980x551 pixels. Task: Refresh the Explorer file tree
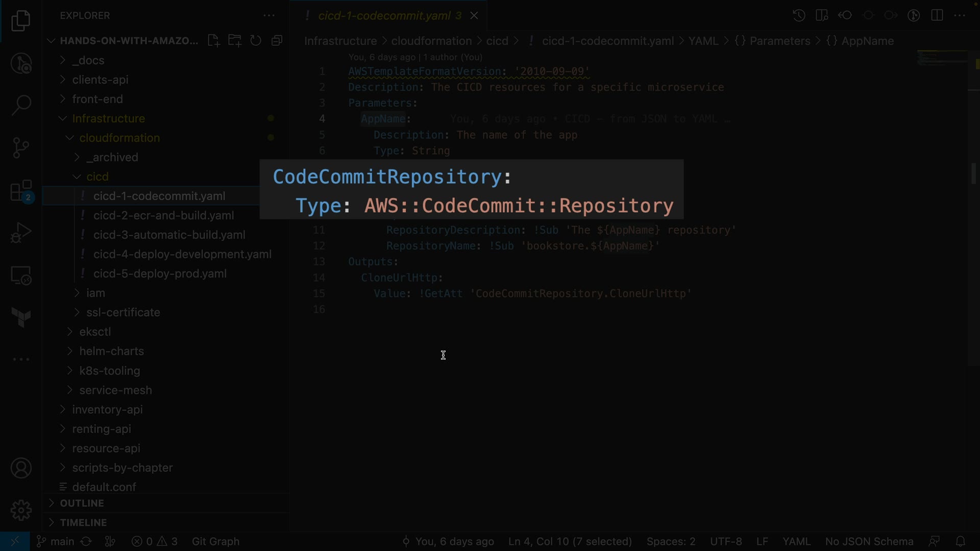(x=256, y=41)
